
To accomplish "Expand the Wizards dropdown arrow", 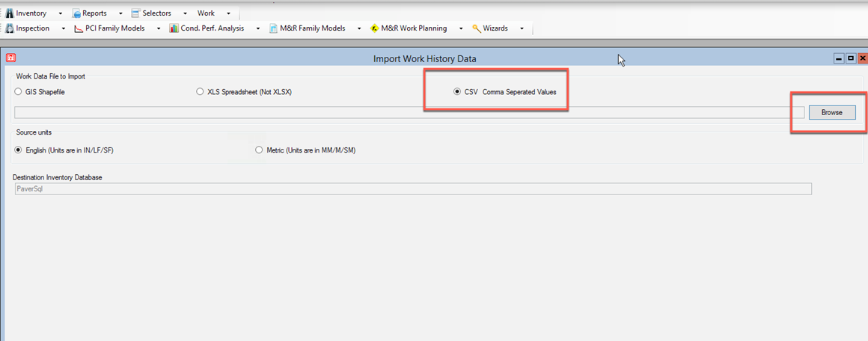I will 522,28.
